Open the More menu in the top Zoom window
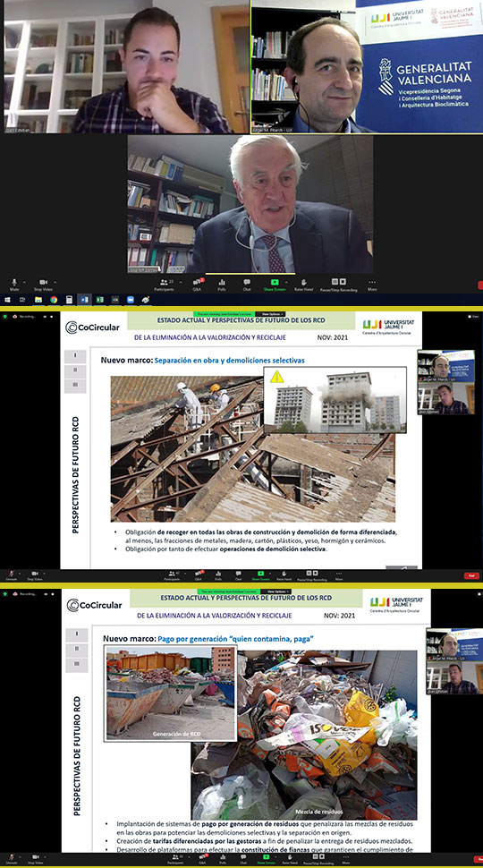 point(372,285)
